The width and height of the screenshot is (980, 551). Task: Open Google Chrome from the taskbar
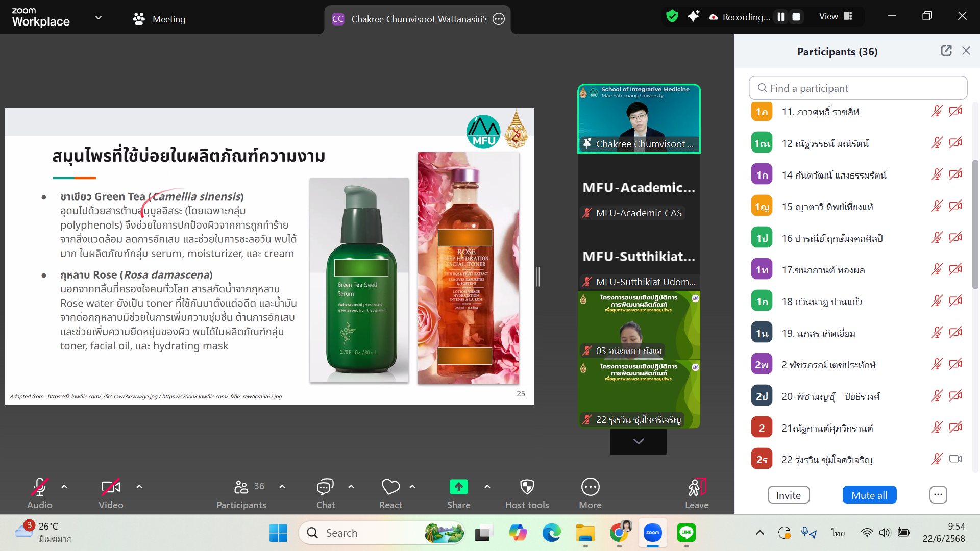(619, 533)
